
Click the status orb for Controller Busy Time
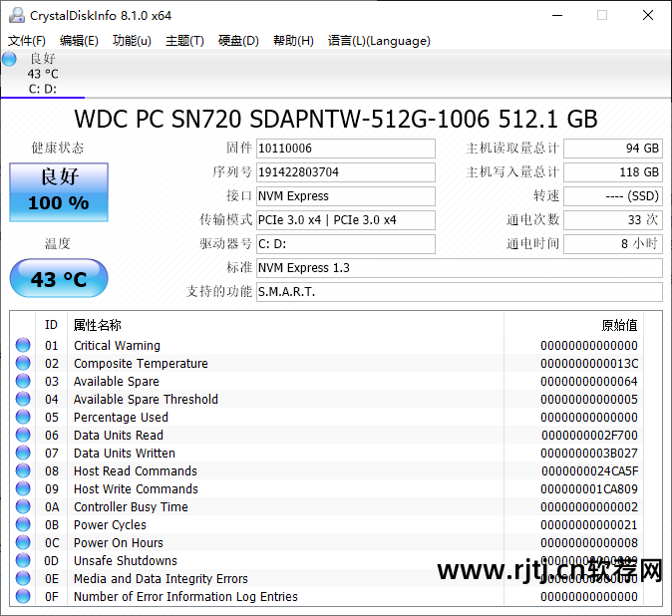click(x=23, y=506)
